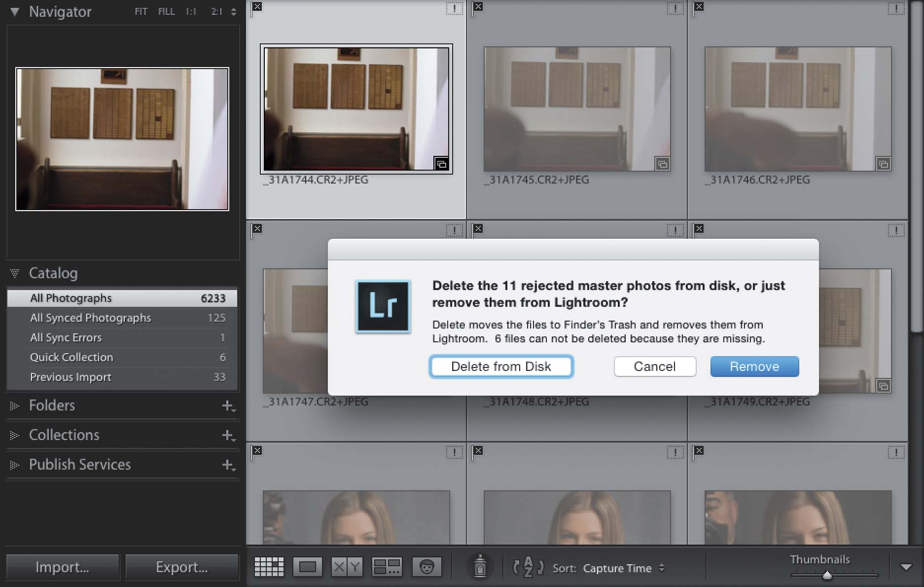
Task: Select All Synced Photographs entry
Action: coord(122,318)
